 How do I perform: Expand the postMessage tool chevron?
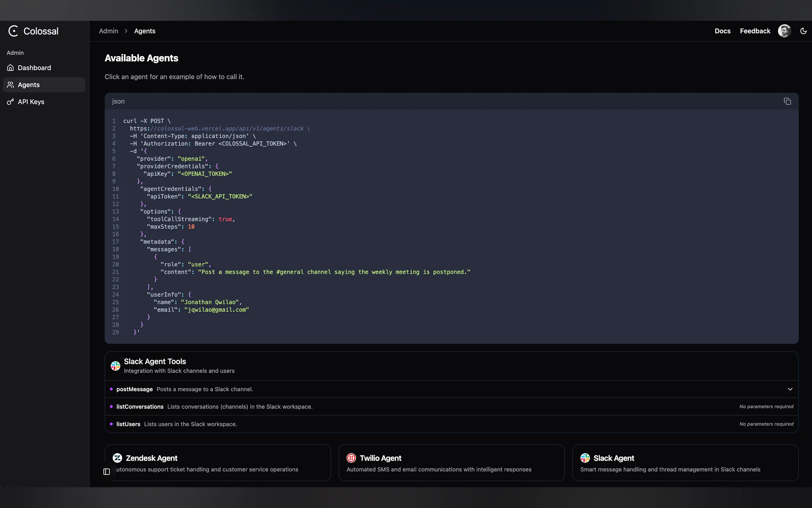click(x=790, y=389)
